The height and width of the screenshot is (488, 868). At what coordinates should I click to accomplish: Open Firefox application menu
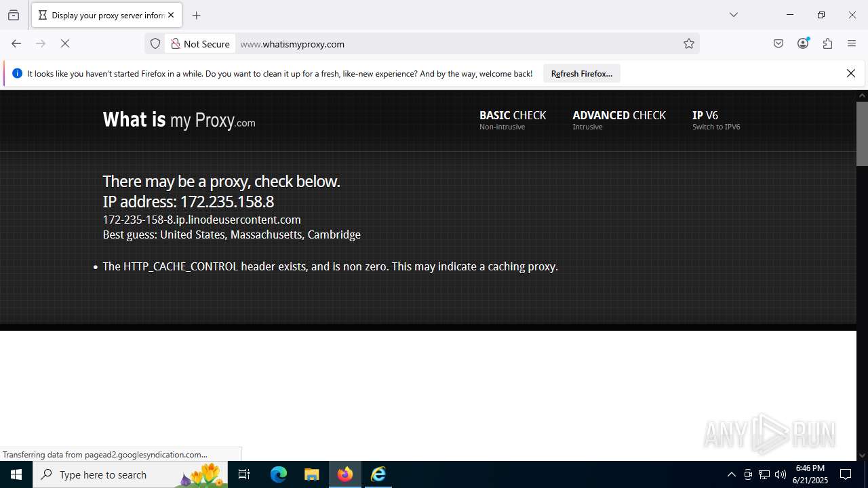pos(852,43)
